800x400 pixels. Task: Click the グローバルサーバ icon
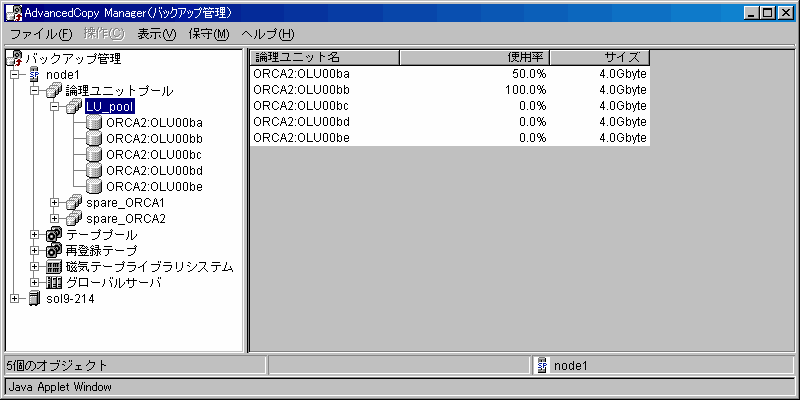[x=54, y=282]
